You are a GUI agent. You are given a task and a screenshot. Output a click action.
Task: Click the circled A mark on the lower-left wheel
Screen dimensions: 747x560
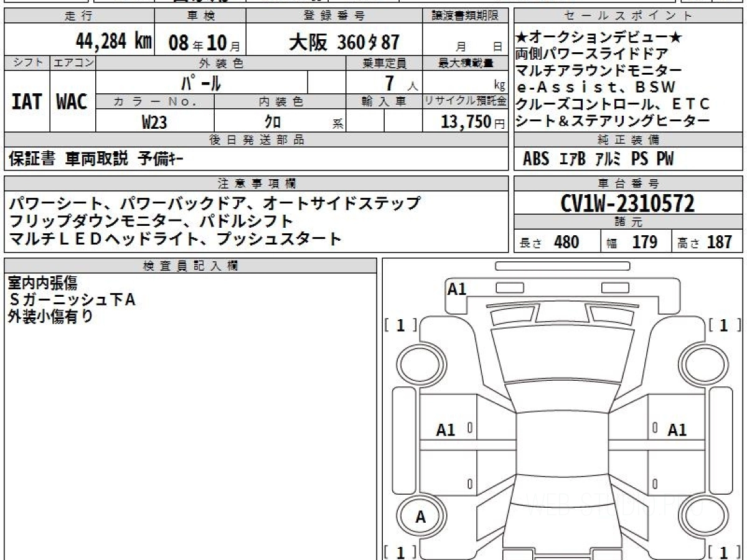421,517
